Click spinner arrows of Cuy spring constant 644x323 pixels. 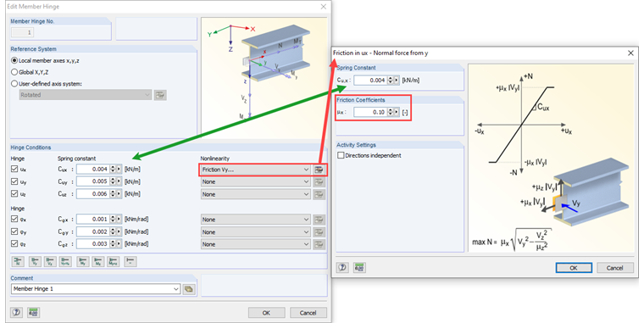point(113,181)
